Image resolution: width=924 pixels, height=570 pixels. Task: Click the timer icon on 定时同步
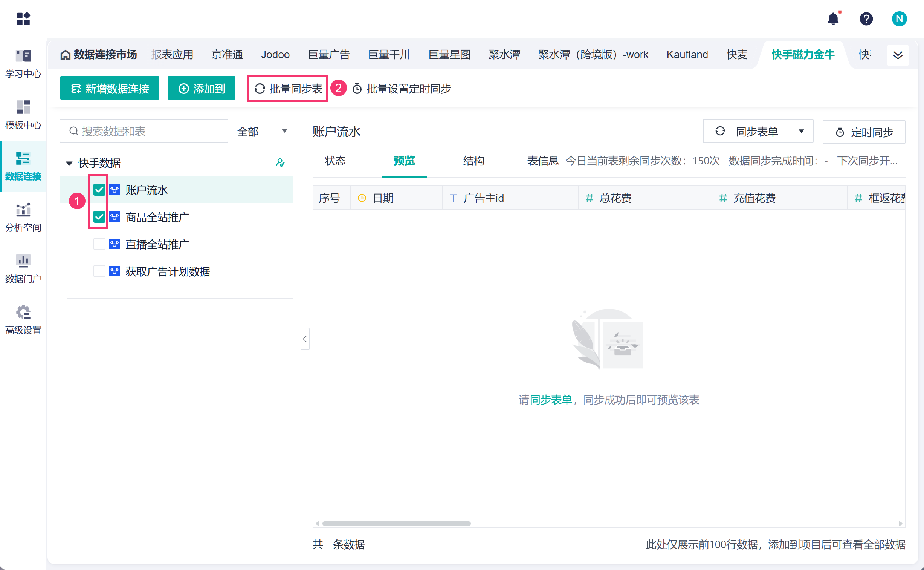[x=840, y=132]
